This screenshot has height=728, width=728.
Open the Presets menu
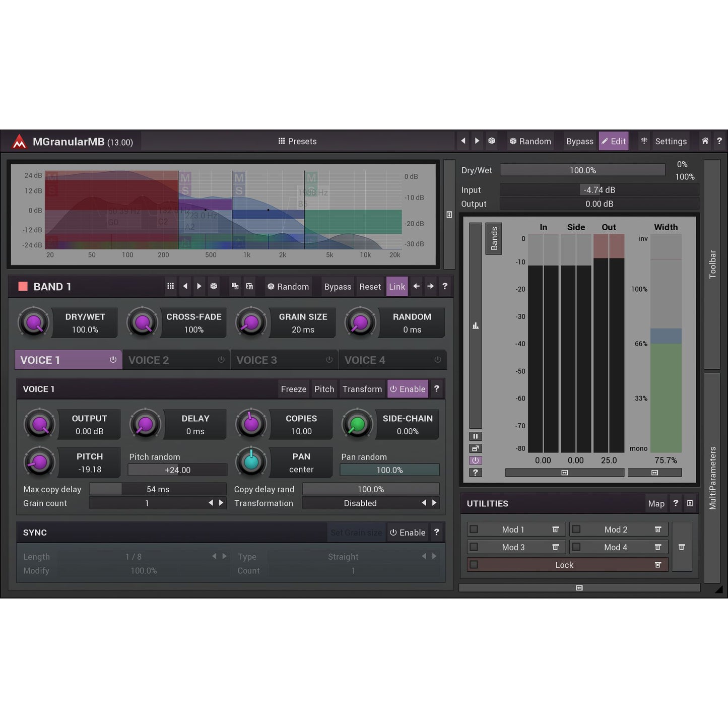point(297,141)
